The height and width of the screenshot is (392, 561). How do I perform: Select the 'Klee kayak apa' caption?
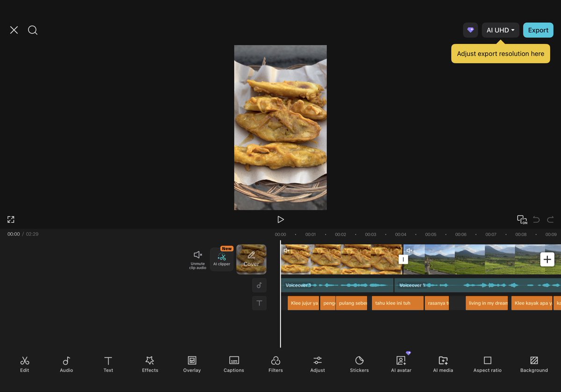pyautogui.click(x=532, y=303)
